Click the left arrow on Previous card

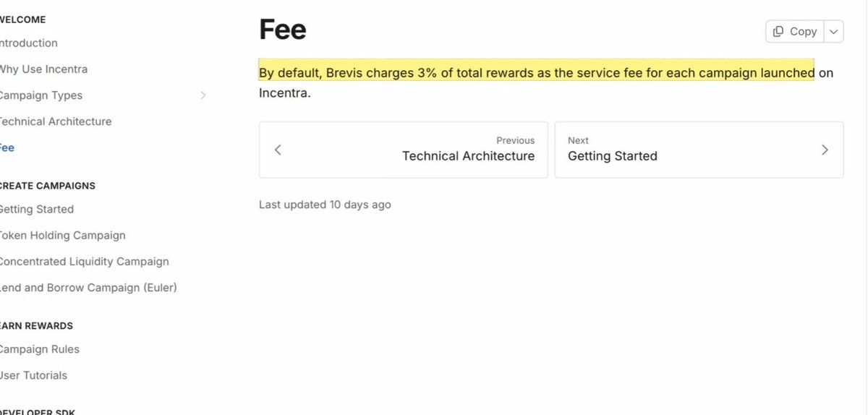278,150
